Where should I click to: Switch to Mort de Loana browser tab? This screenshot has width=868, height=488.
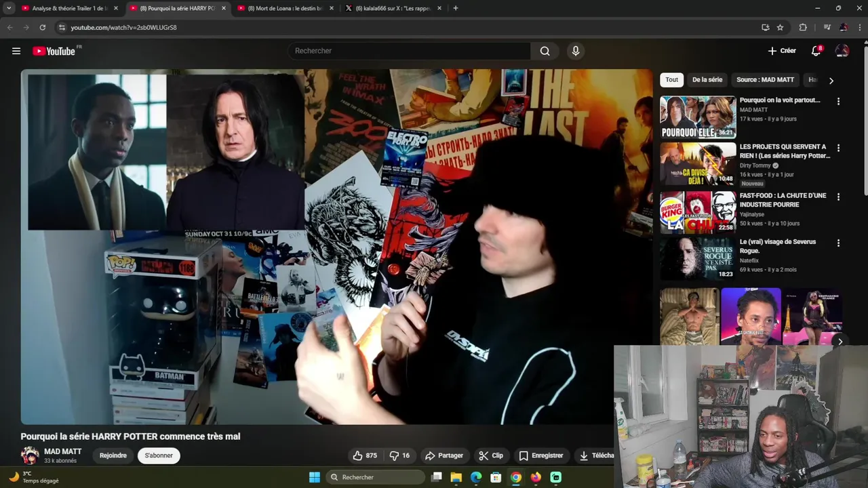[x=285, y=8]
